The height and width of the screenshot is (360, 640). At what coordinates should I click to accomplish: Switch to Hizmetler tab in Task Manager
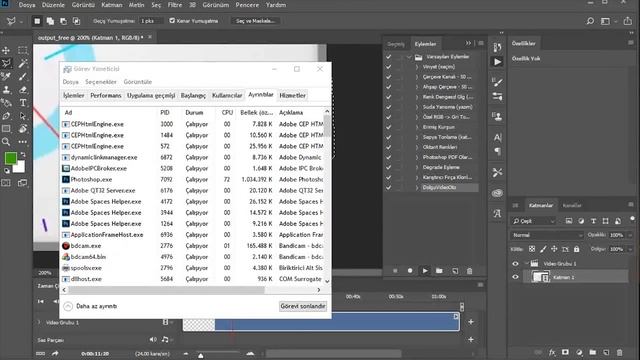point(292,96)
